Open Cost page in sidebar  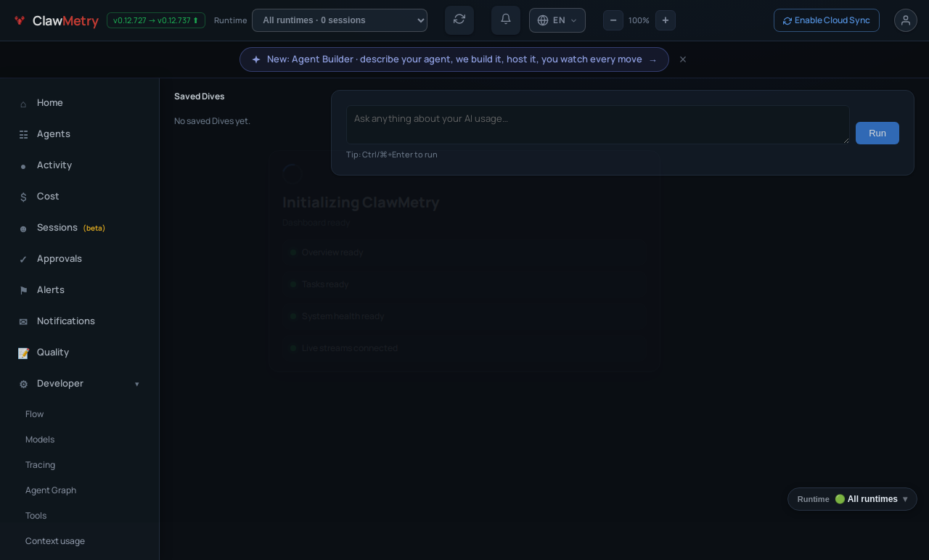(x=80, y=197)
